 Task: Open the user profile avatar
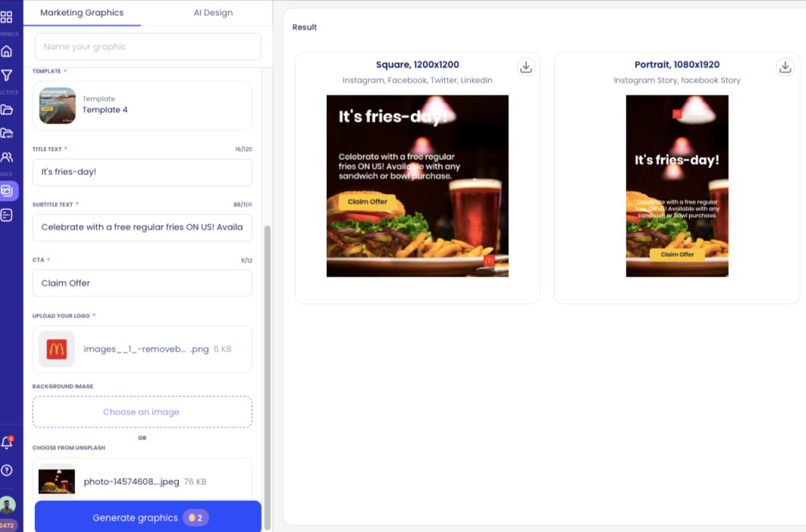tap(7, 505)
